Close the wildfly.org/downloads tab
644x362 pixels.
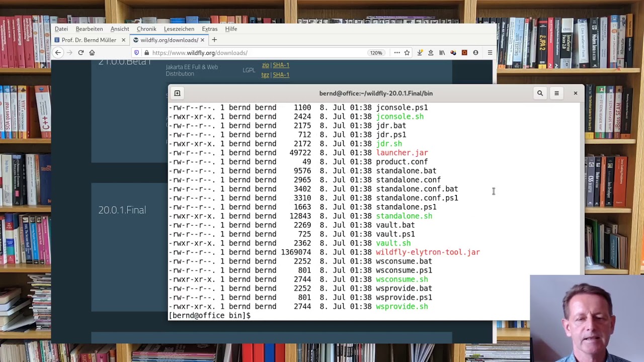pyautogui.click(x=202, y=40)
